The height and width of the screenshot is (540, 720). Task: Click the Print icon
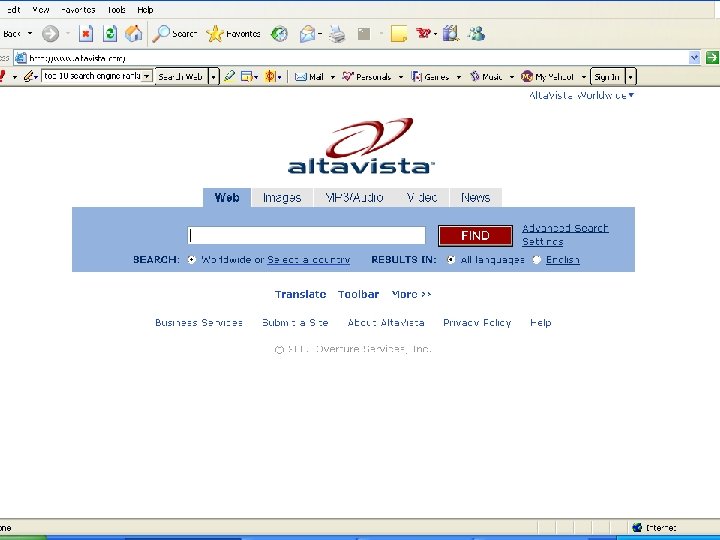337,34
